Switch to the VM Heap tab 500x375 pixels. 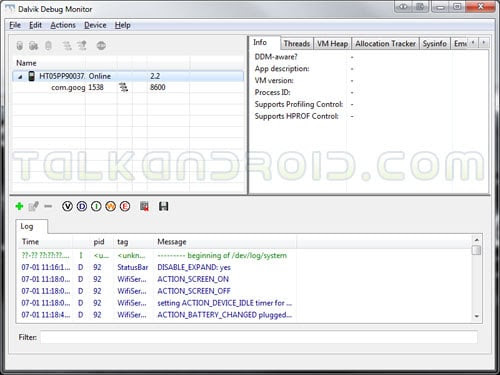332,44
